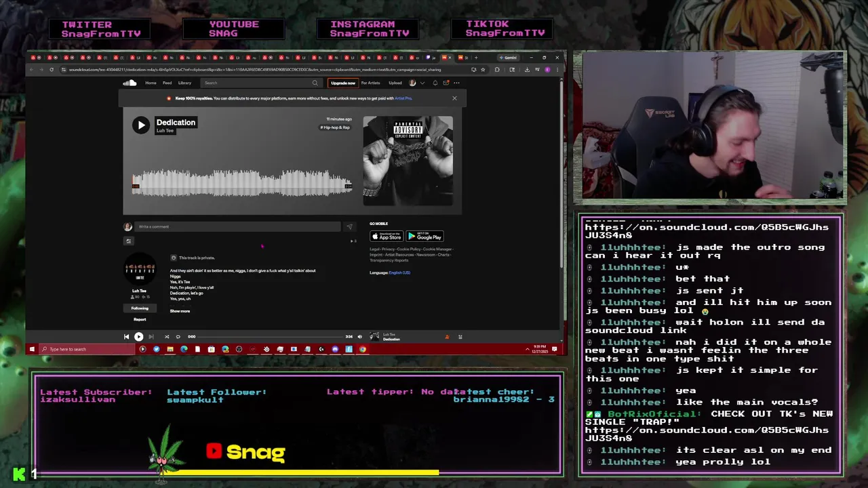868x488 pixels.
Task: Open the three-dot more menu in the header
Action: [456, 83]
